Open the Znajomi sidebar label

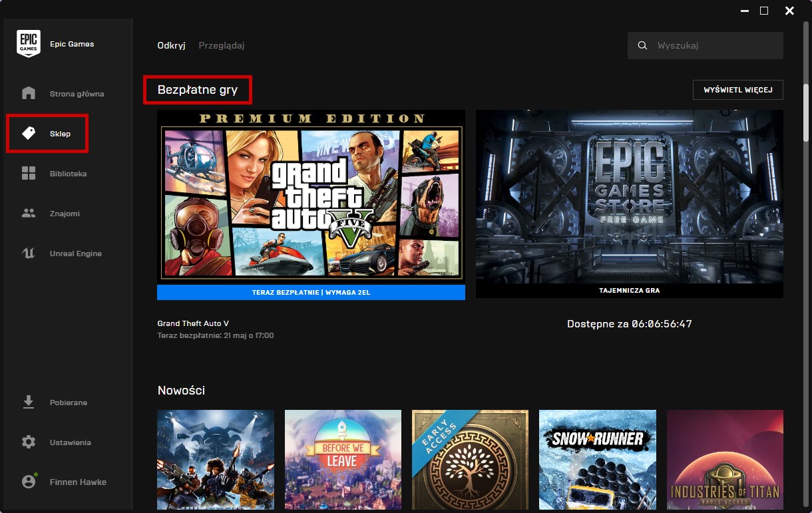tap(65, 214)
